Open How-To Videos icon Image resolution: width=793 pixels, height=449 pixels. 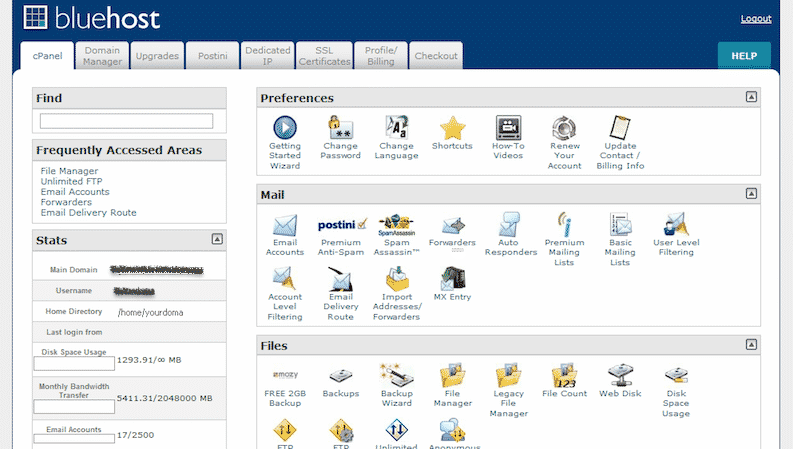point(508,127)
